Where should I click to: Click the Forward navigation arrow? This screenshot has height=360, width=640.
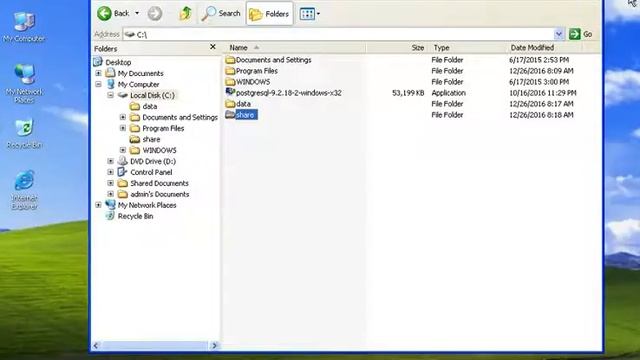(x=155, y=13)
